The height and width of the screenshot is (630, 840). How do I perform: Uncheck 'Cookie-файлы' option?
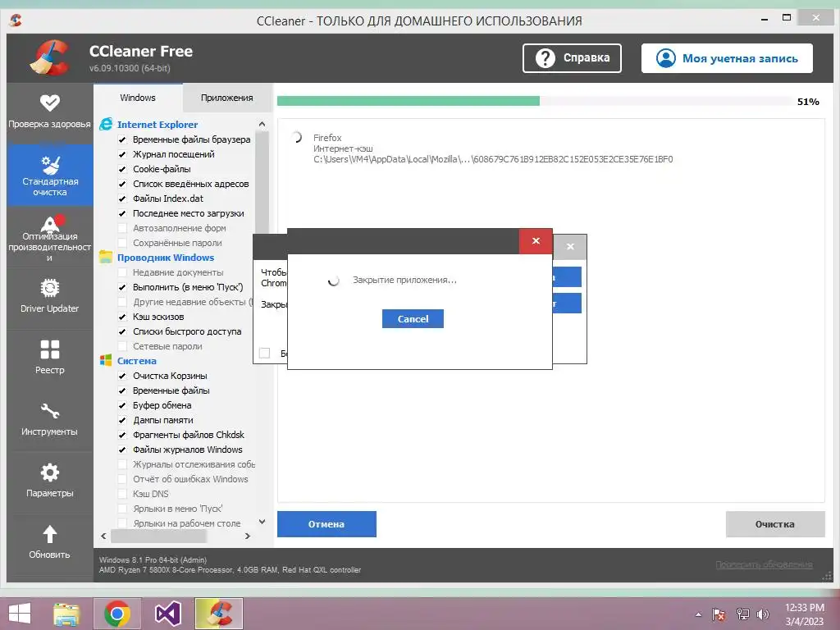pos(122,169)
